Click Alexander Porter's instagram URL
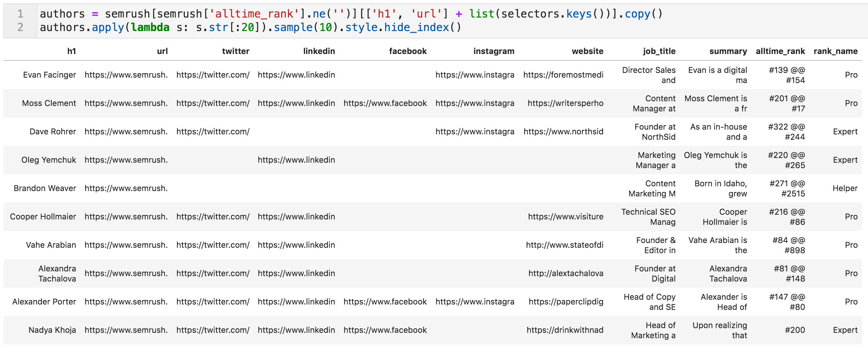 coord(475,302)
